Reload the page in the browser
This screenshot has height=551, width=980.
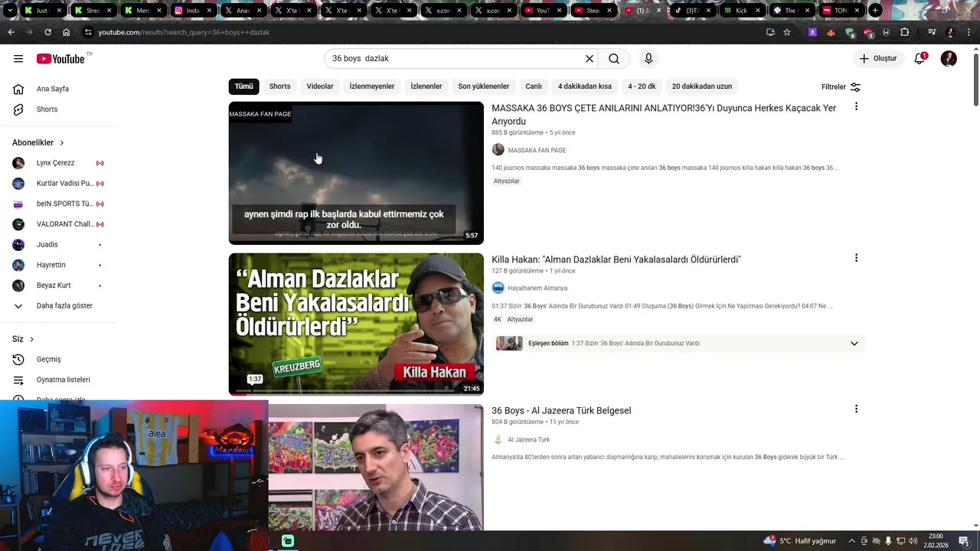pos(47,32)
